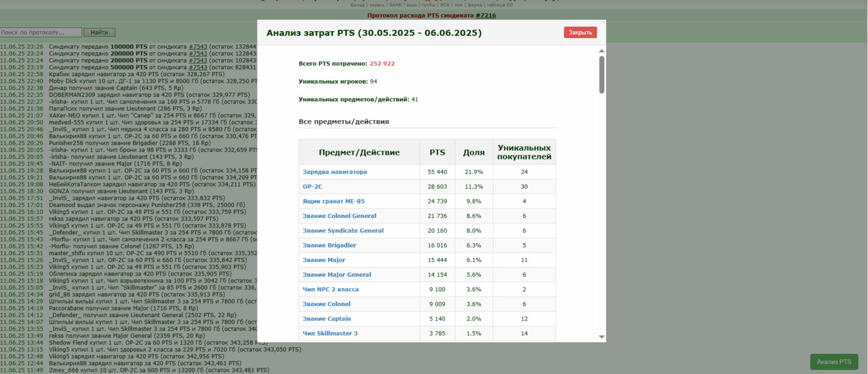The width and height of the screenshot is (868, 374).
Task: Open the грибы link in top navigation
Action: [x=429, y=5]
